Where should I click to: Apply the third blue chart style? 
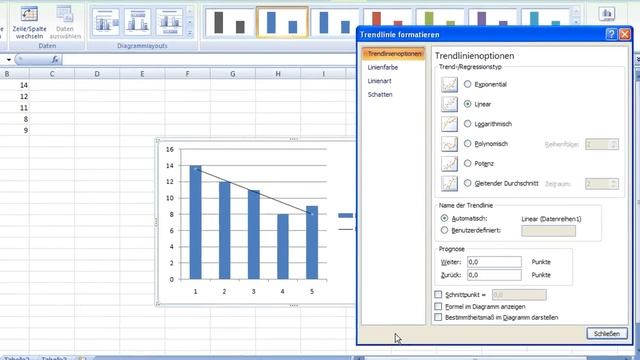[x=334, y=22]
